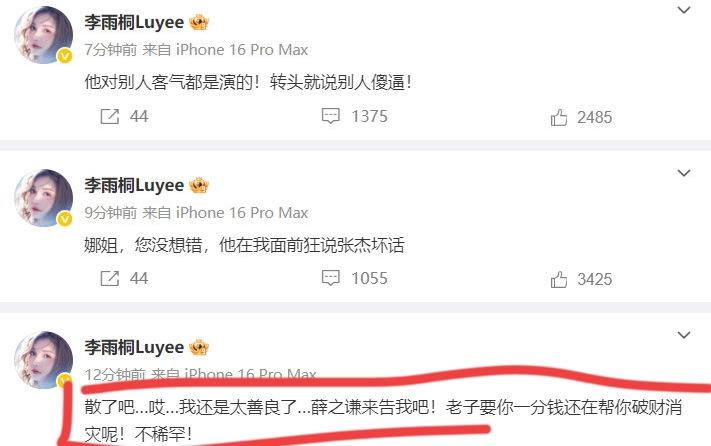The height and width of the screenshot is (446, 711).
Task: Open post text mentioning 张杰
Action: click(244, 245)
